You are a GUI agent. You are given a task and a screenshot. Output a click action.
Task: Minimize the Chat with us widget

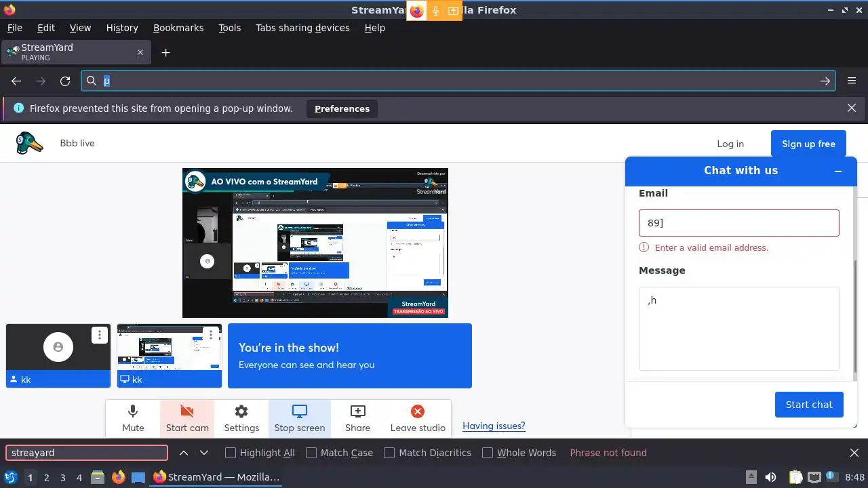838,171
